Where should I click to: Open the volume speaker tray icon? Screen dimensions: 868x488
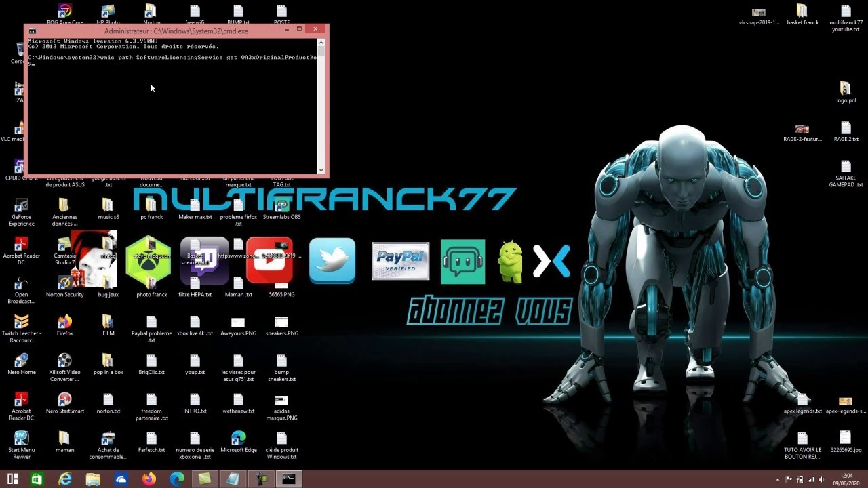822,480
